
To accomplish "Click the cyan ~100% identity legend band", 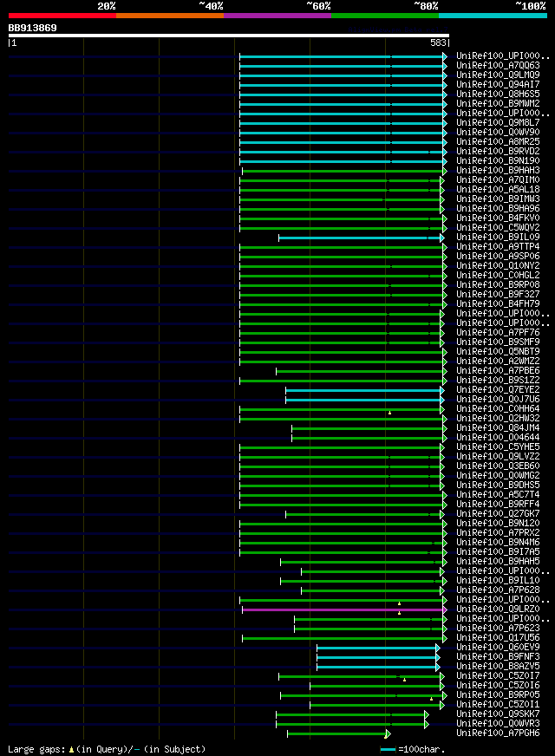I will [x=493, y=16].
